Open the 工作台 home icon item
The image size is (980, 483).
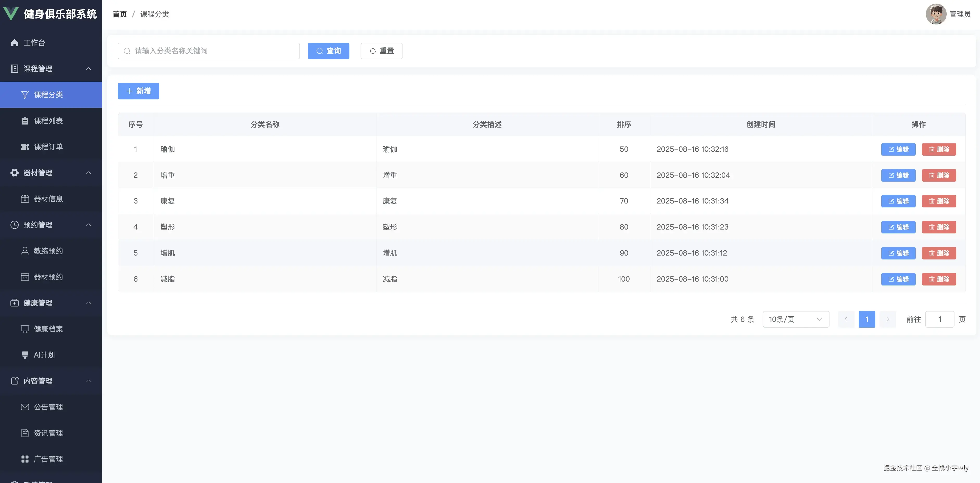34,43
